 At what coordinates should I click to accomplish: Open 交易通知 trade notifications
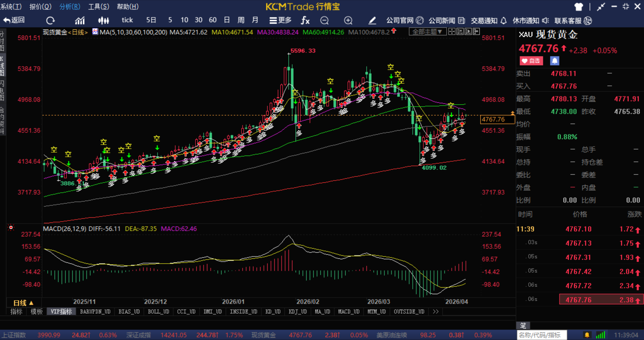[x=489, y=21]
